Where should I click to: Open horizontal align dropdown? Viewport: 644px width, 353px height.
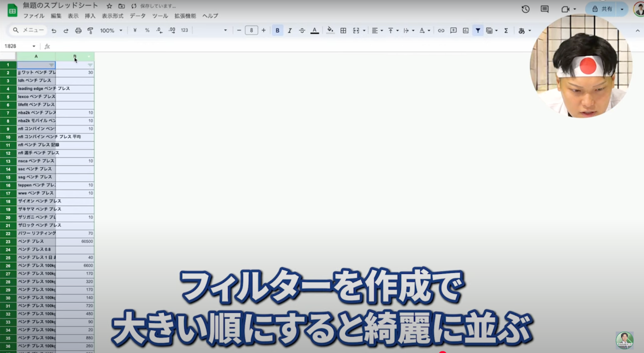pos(377,31)
